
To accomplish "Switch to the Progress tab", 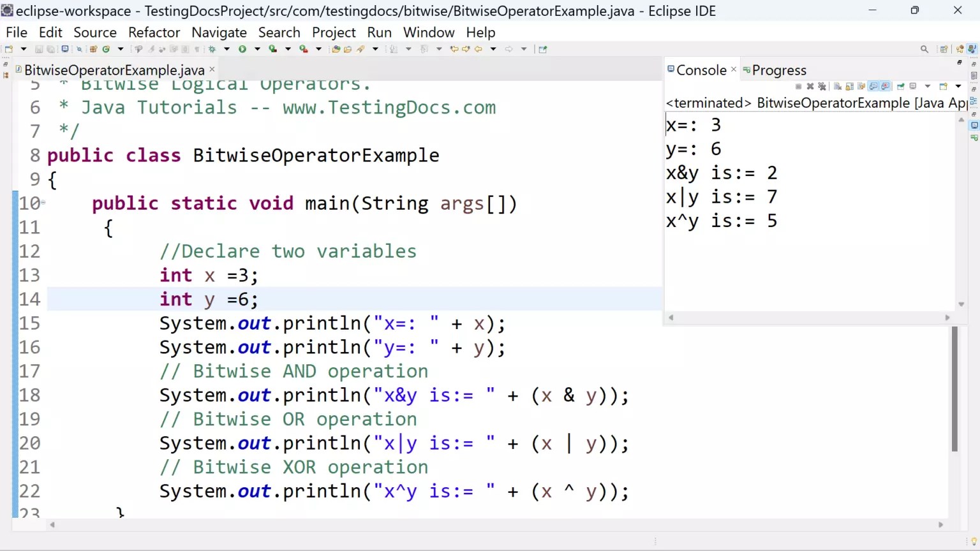I will 778,70.
